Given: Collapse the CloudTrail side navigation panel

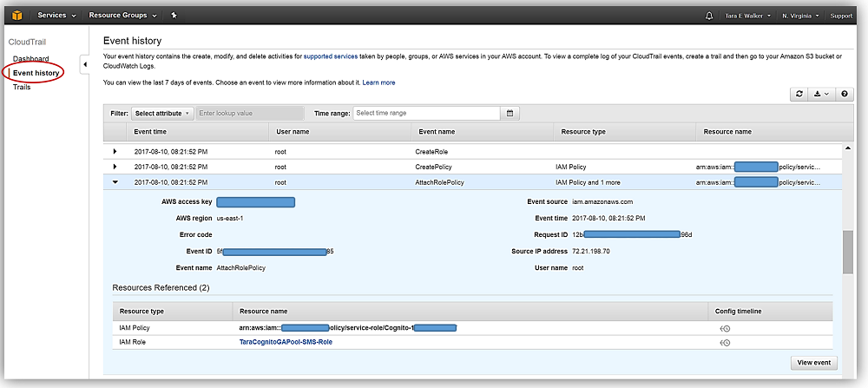Looking at the screenshot, I should point(84,64).
